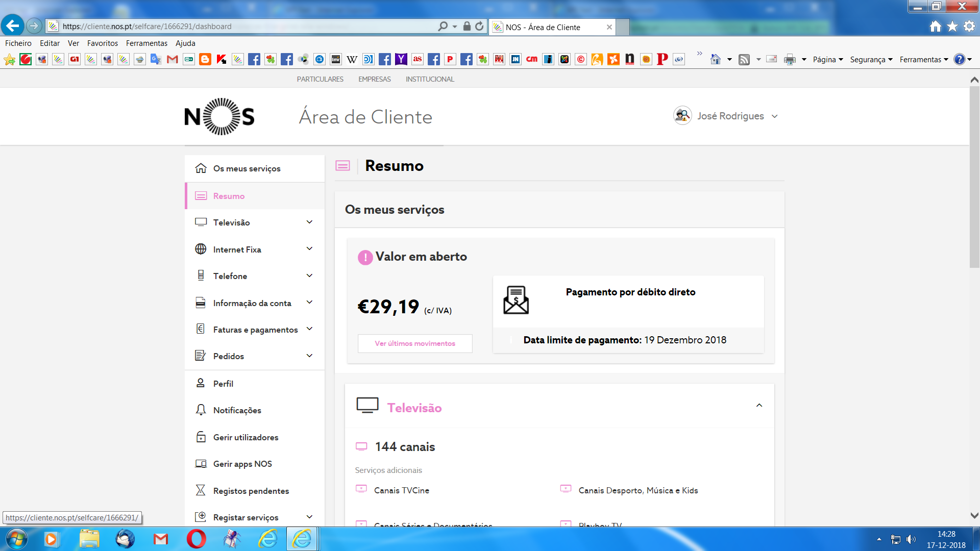This screenshot has width=980, height=551.
Task: Expand Registar serviços section
Action: [x=309, y=517]
